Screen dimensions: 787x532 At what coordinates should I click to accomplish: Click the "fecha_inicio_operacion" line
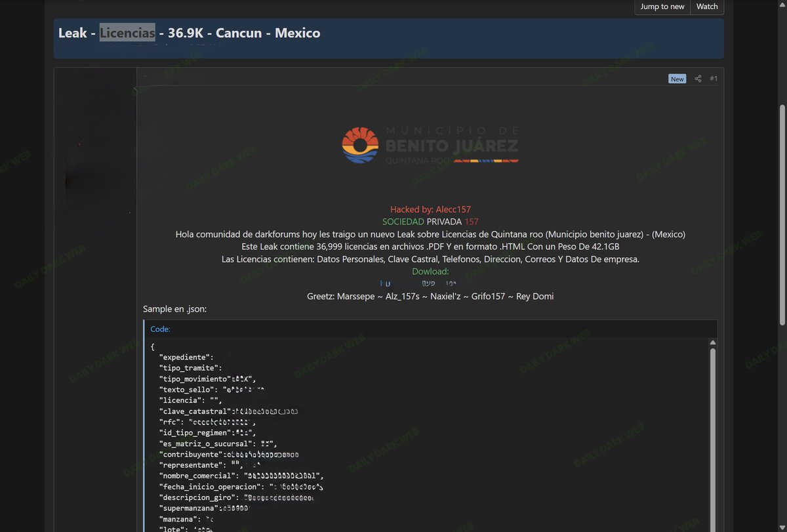click(241, 487)
